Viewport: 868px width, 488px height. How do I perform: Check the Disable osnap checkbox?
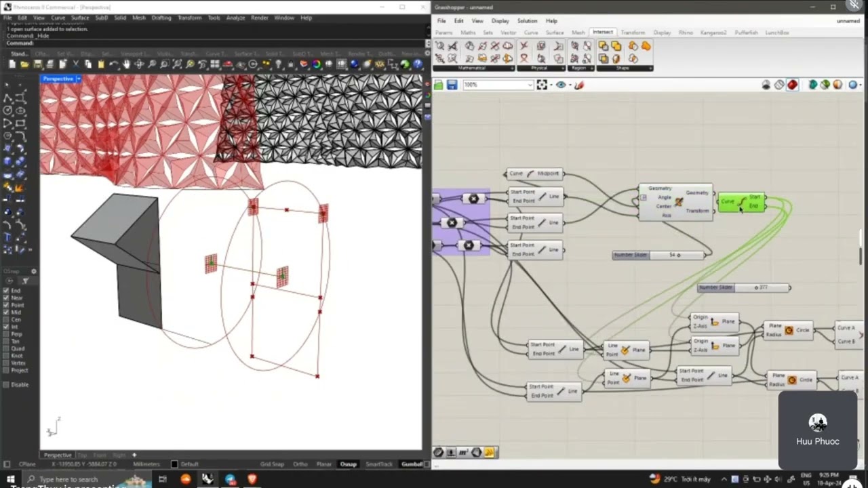coord(6,384)
